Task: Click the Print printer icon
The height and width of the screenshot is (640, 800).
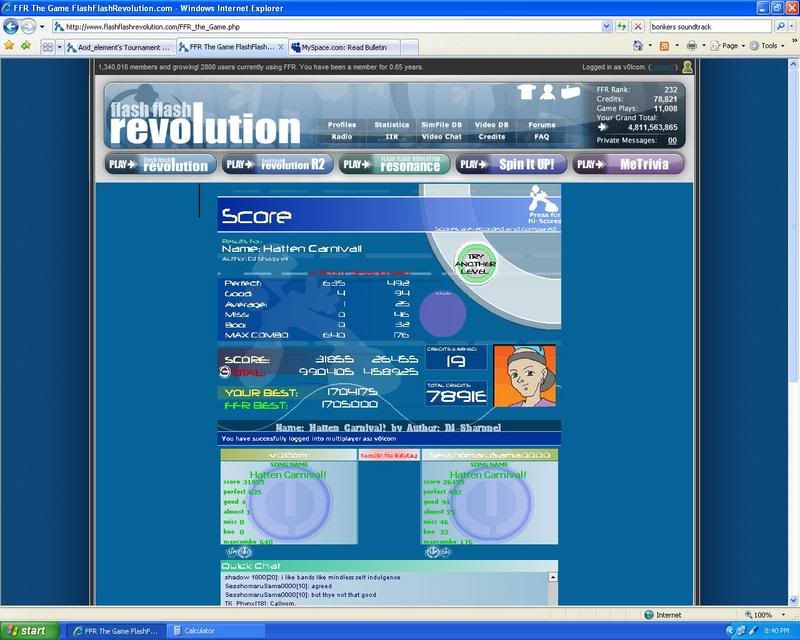Action: [x=691, y=46]
